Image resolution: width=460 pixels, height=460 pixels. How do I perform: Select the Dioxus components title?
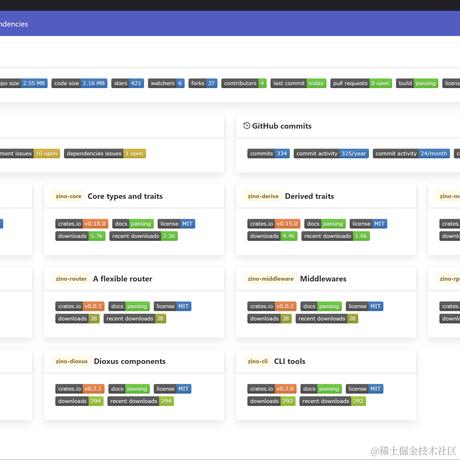[130, 361]
